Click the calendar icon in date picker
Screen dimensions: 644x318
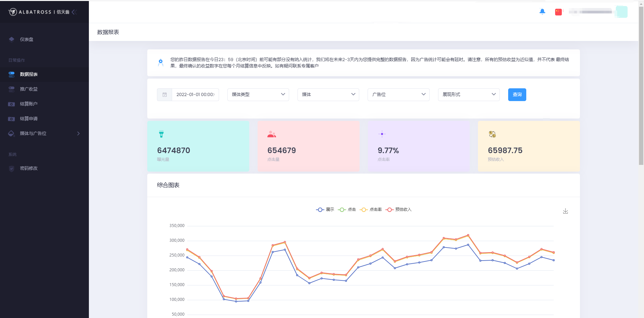click(165, 95)
